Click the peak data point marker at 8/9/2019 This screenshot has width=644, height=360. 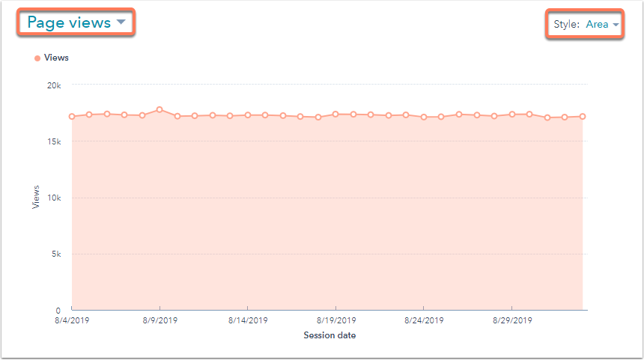(x=160, y=109)
